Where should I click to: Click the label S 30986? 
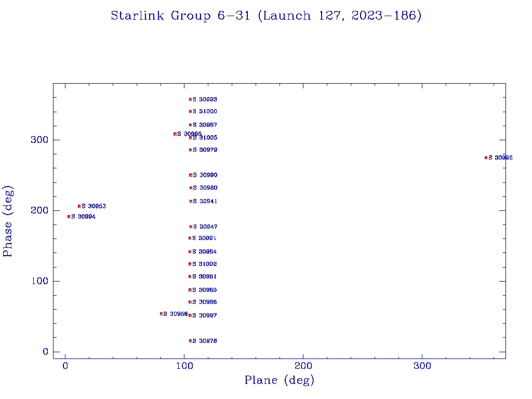tap(205, 302)
